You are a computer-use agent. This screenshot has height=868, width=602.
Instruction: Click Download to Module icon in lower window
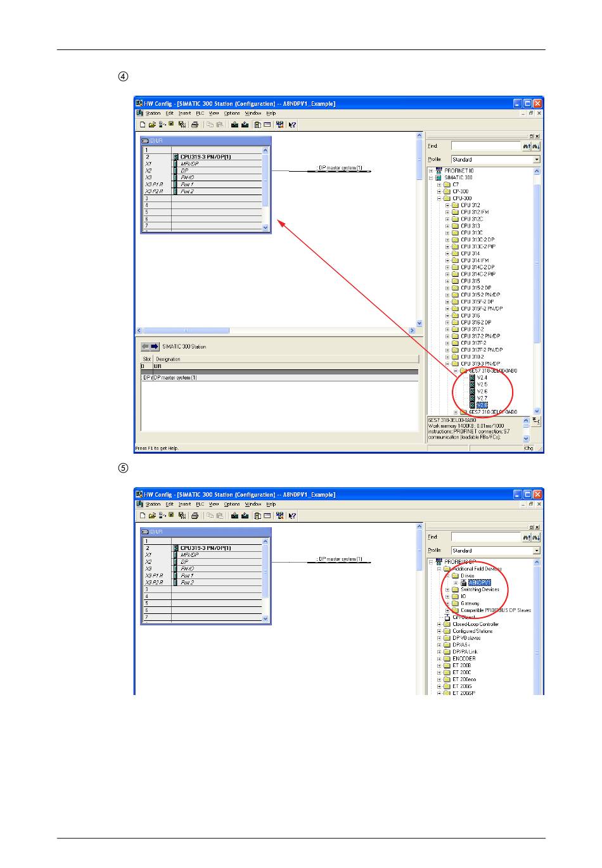[234, 516]
